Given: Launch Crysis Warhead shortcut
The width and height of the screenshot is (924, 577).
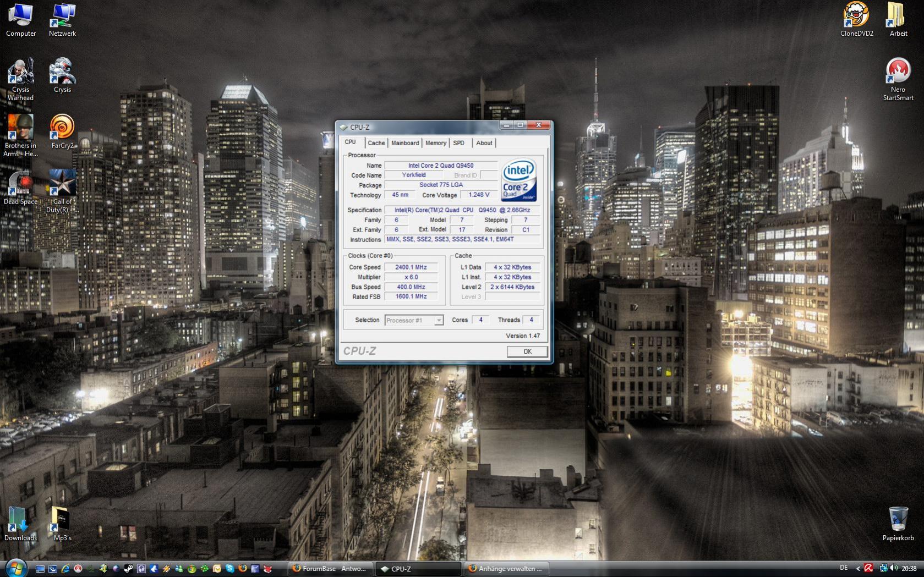Looking at the screenshot, I should 20,80.
